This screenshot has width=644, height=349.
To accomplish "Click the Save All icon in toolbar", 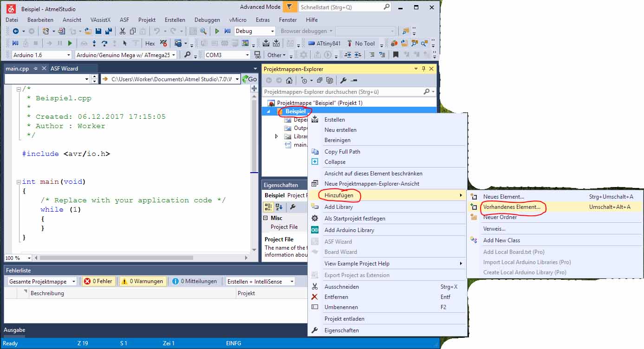I will tap(109, 31).
